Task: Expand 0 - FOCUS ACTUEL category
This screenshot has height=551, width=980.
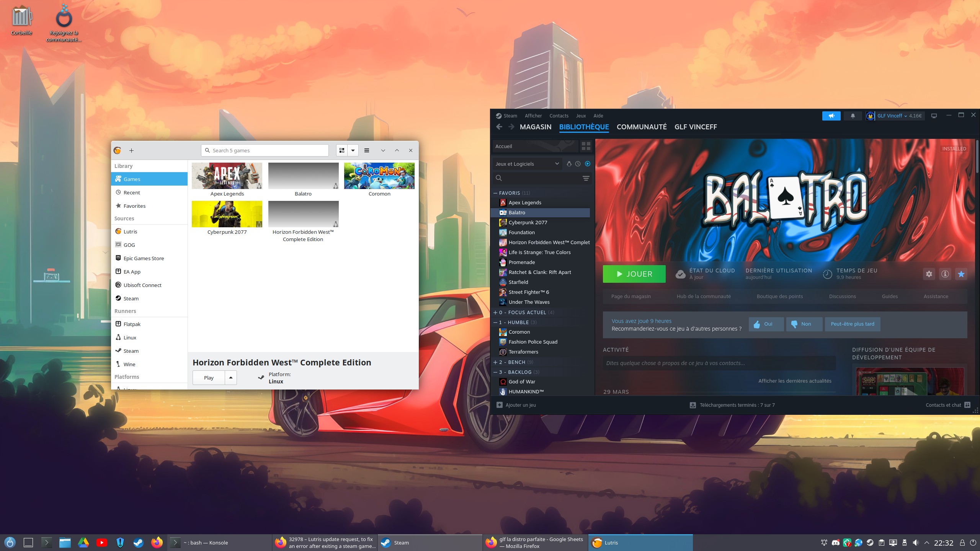Action: (x=495, y=313)
